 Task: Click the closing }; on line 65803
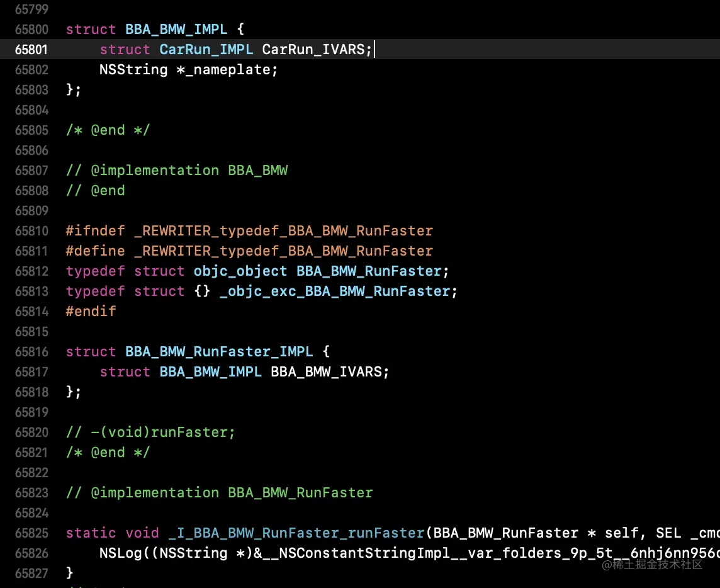tap(74, 90)
